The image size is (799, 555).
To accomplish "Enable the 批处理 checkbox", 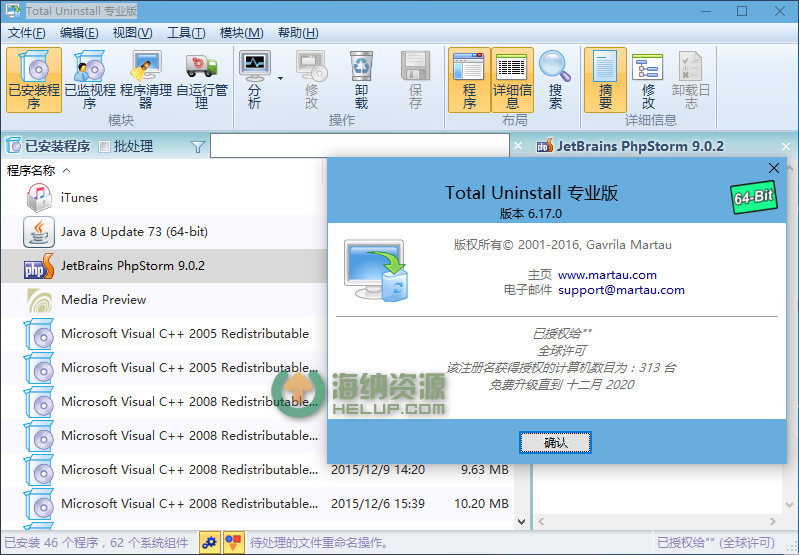I will coord(104,147).
